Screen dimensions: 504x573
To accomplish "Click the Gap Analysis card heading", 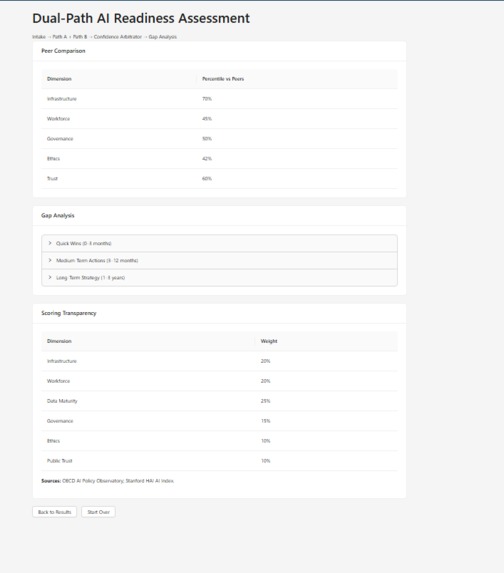I will click(x=58, y=216).
